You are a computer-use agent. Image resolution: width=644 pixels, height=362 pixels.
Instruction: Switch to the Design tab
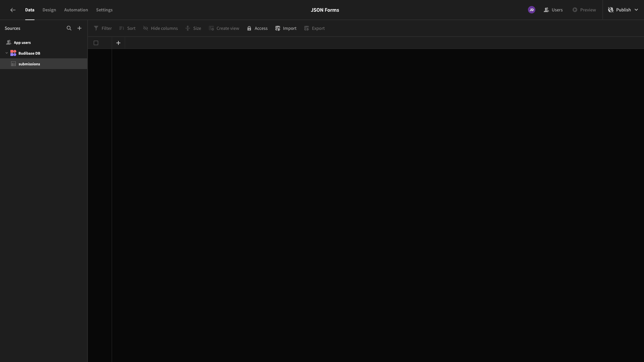[49, 10]
